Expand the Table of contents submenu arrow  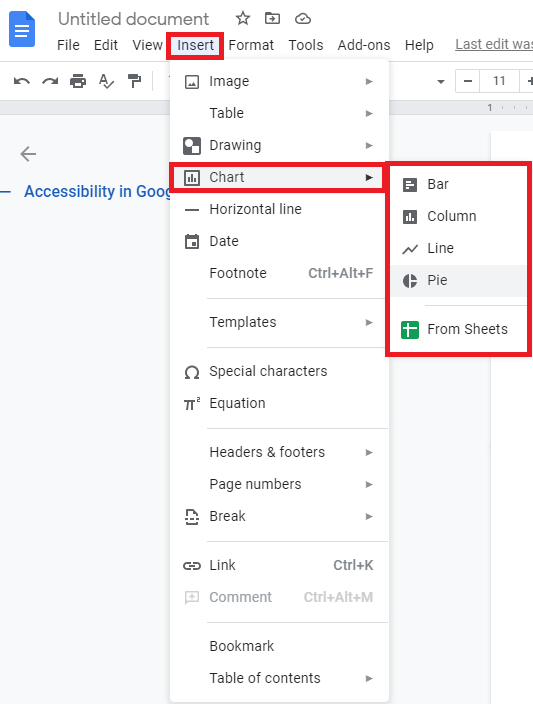click(x=369, y=678)
